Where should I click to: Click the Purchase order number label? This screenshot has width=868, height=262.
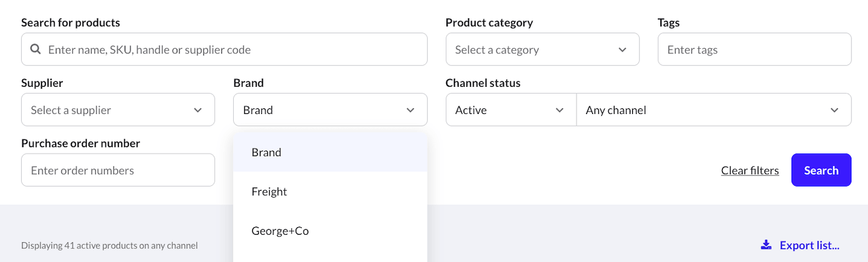(x=81, y=143)
